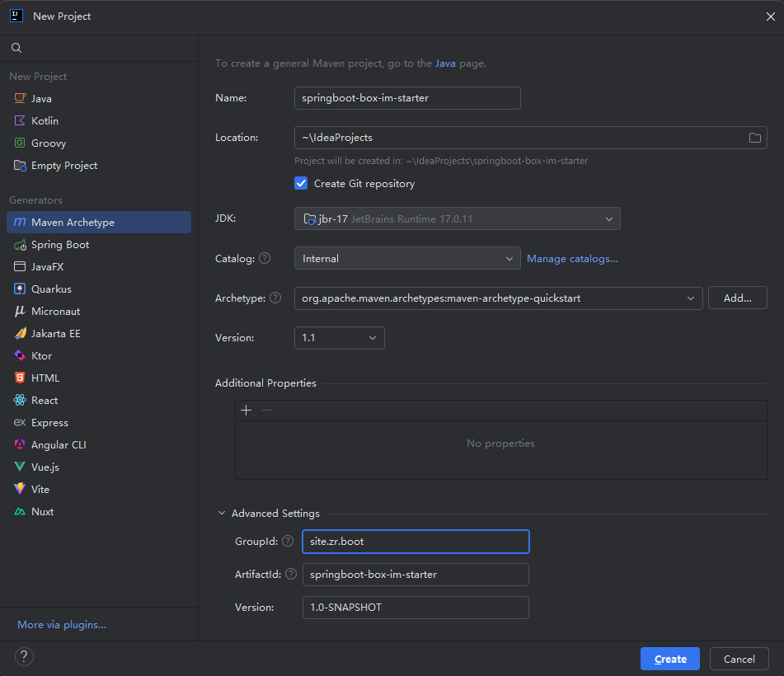The width and height of the screenshot is (784, 676).
Task: Open dialog help button bottom-left
Action: 24,657
